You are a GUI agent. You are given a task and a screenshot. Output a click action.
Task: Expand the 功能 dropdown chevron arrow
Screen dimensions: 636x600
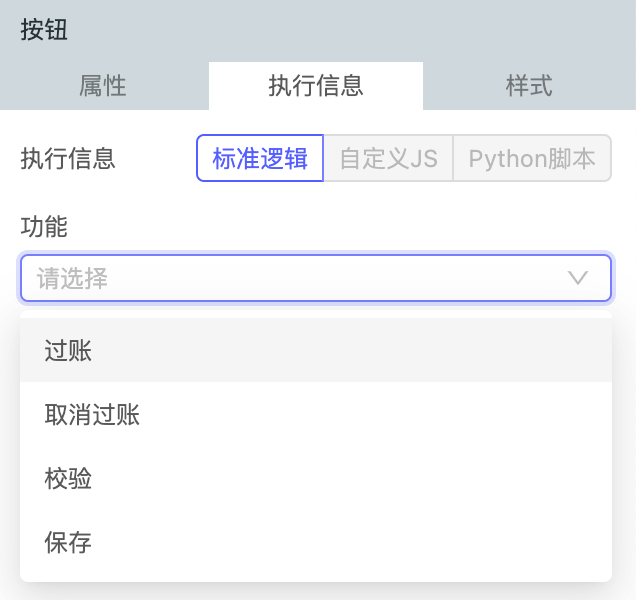[578, 278]
